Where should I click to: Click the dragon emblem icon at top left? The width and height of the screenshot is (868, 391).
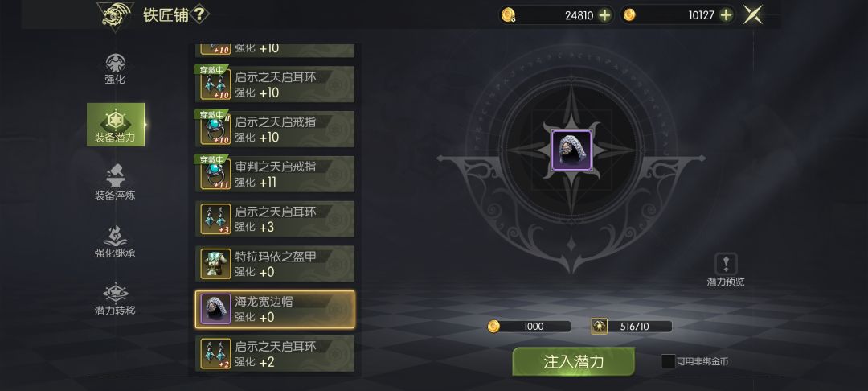coord(116,15)
